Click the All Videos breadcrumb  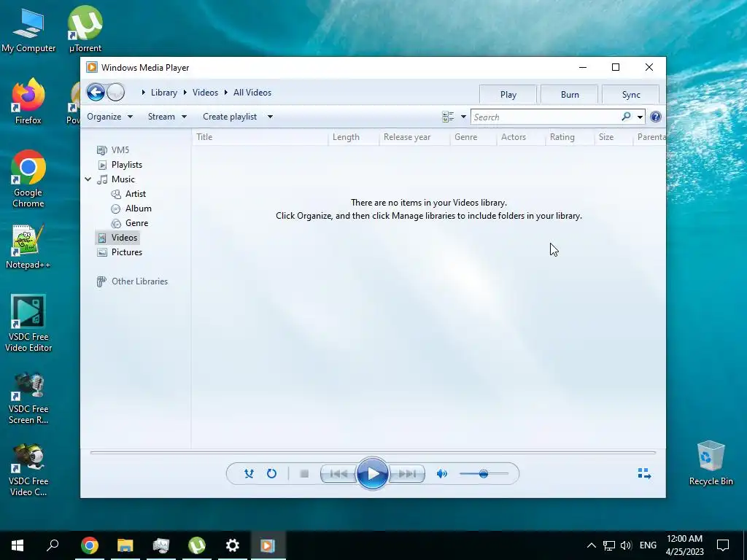[252, 93]
